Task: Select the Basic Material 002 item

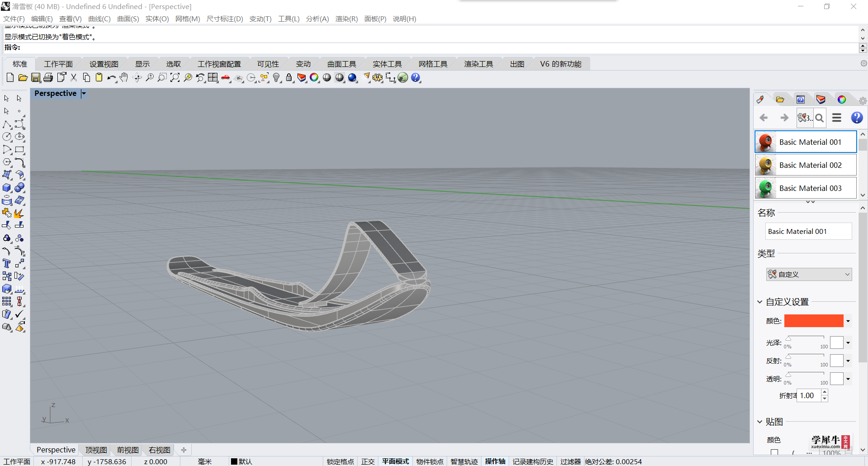Action: [x=806, y=165]
